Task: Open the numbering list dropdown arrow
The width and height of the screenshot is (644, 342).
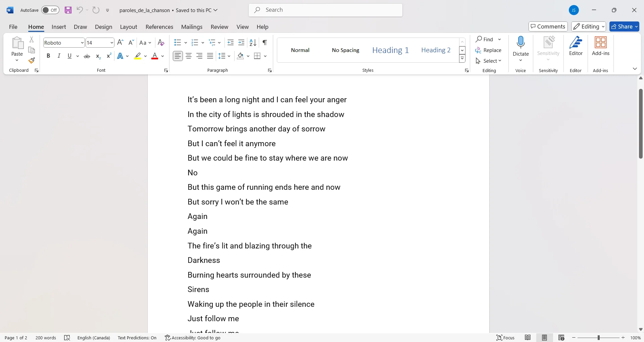Action: click(203, 43)
